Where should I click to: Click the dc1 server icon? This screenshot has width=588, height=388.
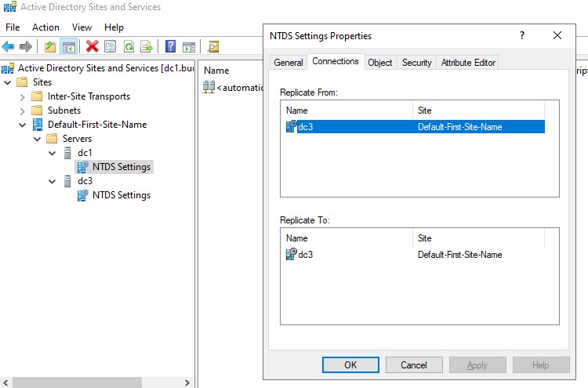67,153
